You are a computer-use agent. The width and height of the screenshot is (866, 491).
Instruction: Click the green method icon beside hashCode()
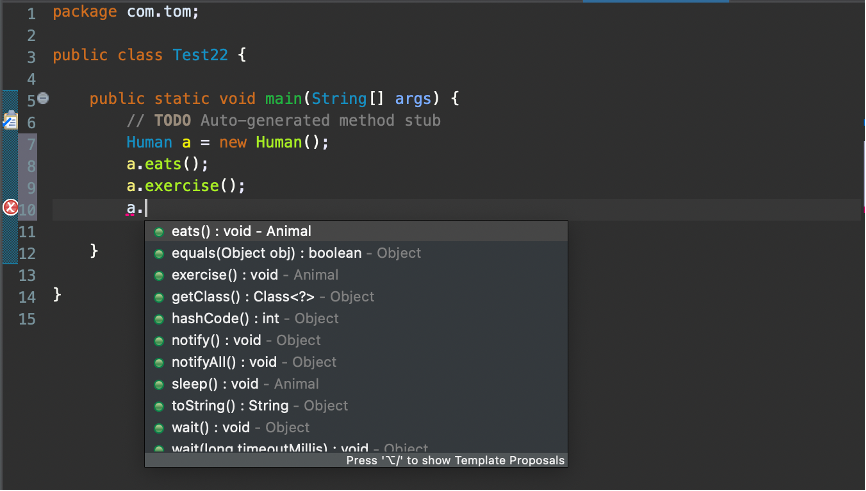[x=159, y=319]
